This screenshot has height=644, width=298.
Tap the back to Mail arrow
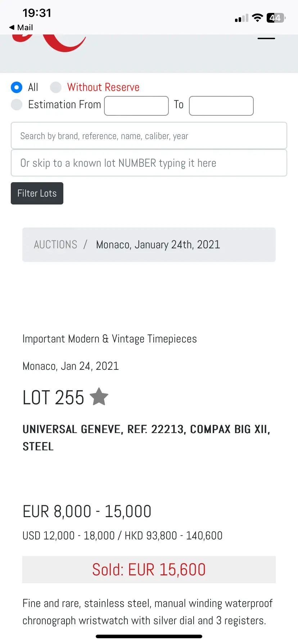tap(20, 27)
